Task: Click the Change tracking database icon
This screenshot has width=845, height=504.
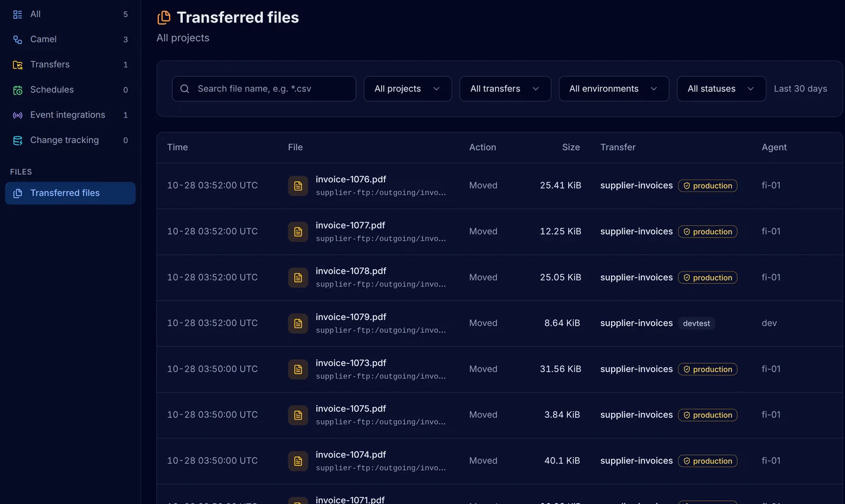Action: tap(18, 140)
